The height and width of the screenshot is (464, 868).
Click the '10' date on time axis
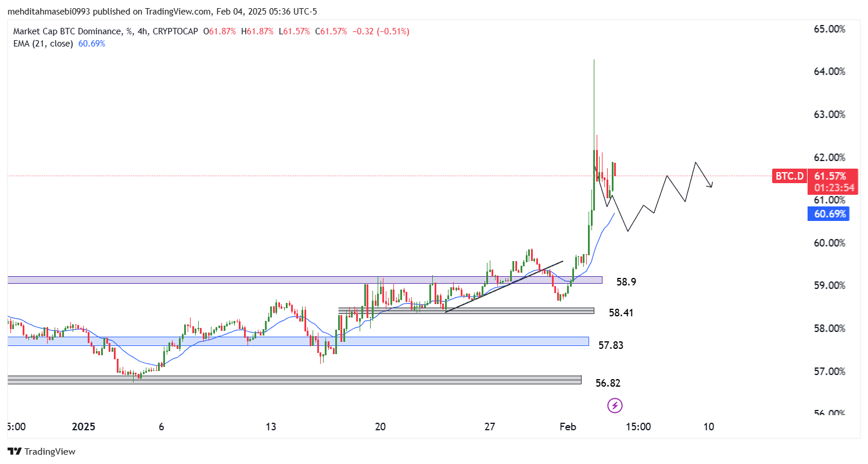[x=709, y=427]
